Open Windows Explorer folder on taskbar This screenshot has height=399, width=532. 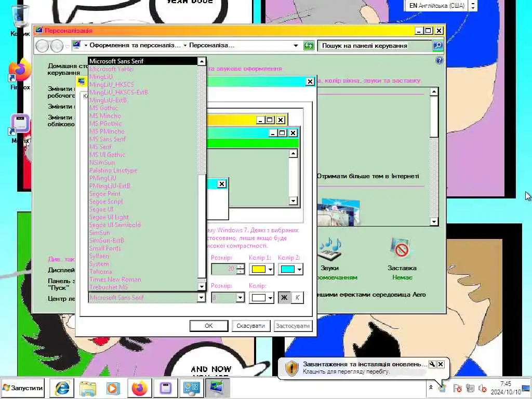[88, 388]
